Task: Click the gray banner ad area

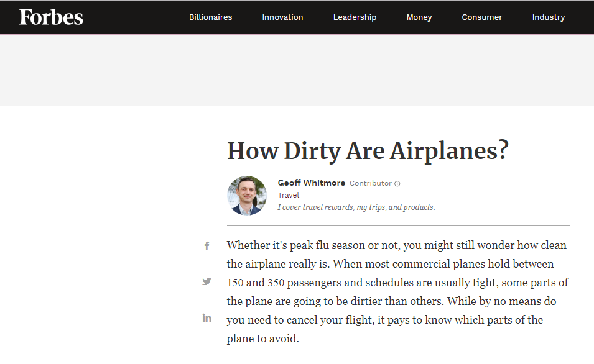Action: 297,70
